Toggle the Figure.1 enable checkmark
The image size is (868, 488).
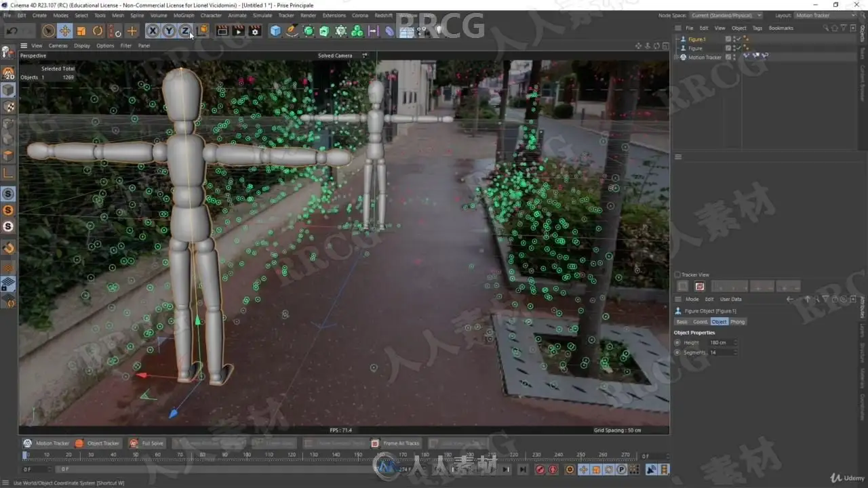pos(737,39)
